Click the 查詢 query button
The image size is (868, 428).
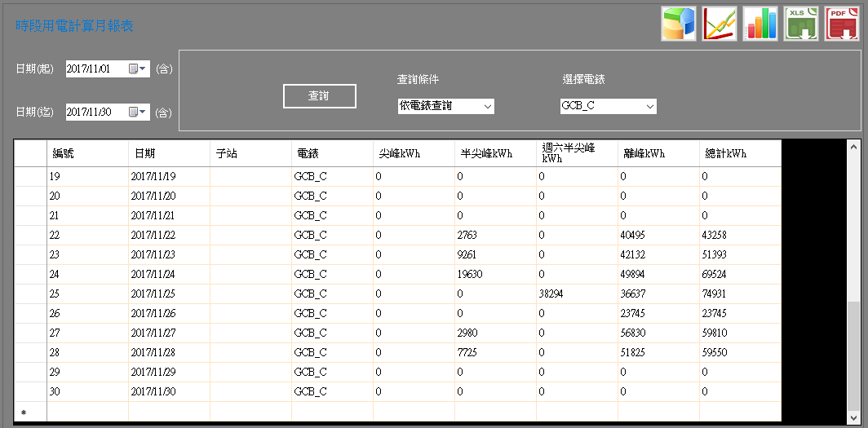[319, 96]
